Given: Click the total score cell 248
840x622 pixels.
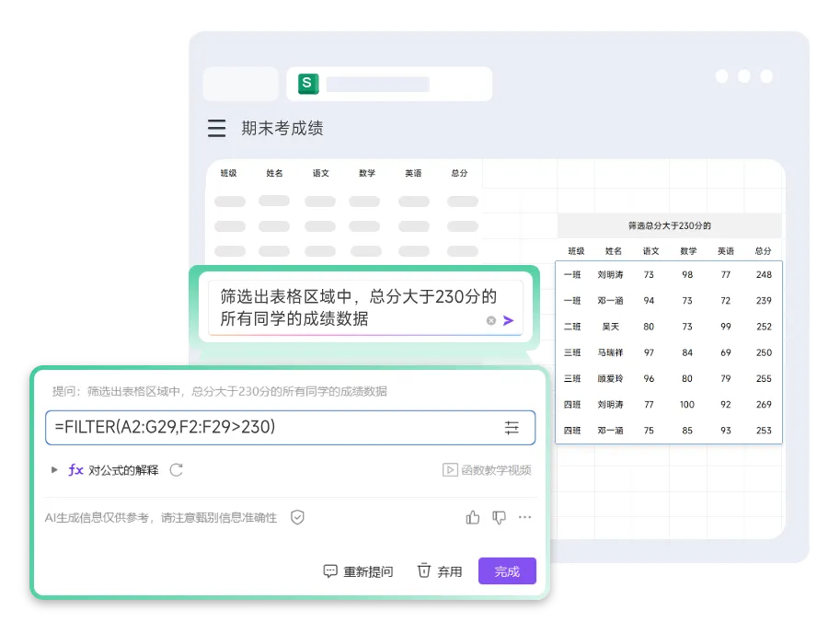Looking at the screenshot, I should tap(764, 274).
